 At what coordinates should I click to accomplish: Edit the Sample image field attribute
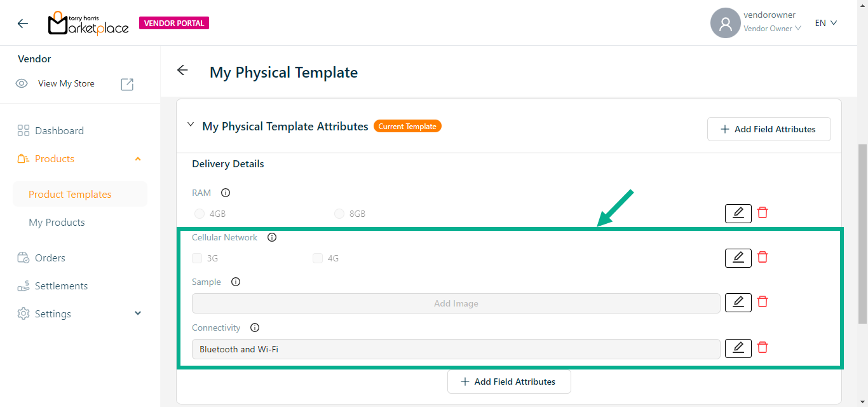738,302
